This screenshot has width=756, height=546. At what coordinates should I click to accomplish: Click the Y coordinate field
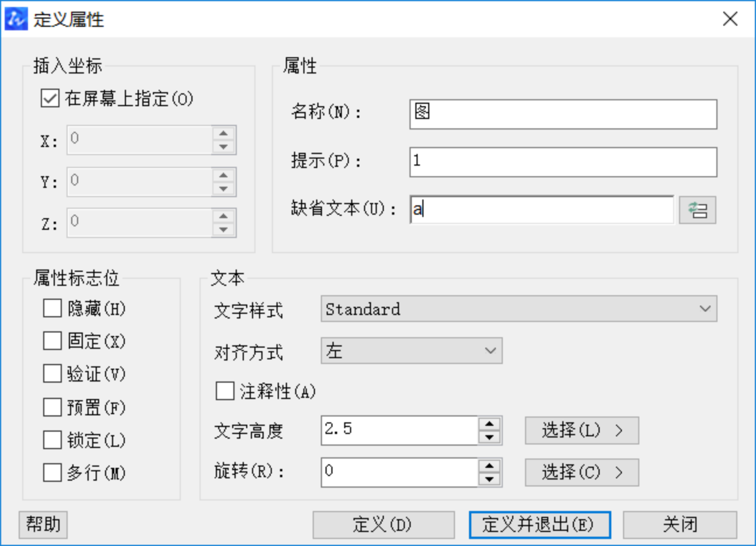(x=139, y=181)
